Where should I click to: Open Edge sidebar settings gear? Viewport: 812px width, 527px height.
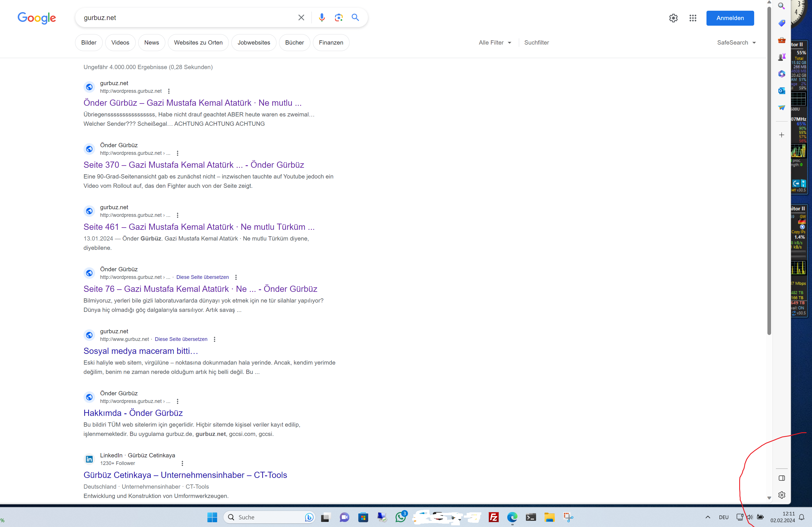coord(782,495)
